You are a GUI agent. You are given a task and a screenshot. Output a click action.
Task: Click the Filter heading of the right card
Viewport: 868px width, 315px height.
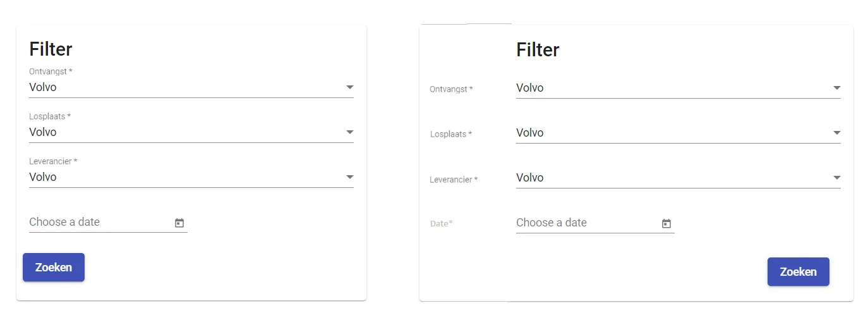(x=538, y=49)
